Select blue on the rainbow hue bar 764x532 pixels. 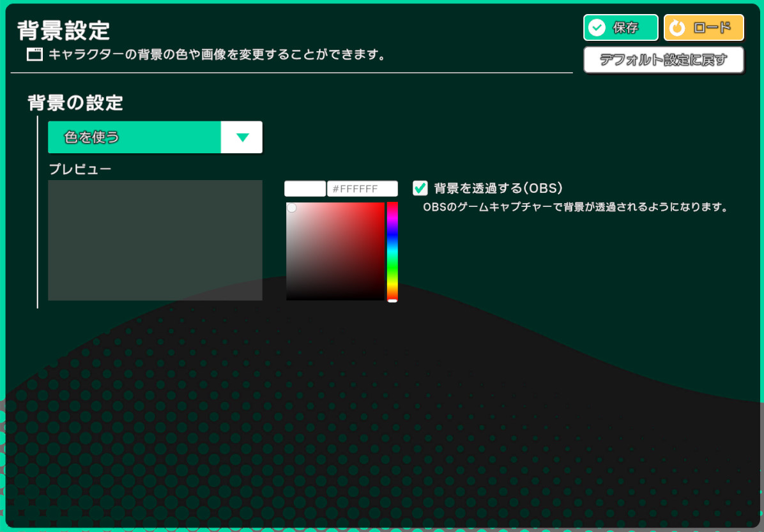[x=392, y=234]
